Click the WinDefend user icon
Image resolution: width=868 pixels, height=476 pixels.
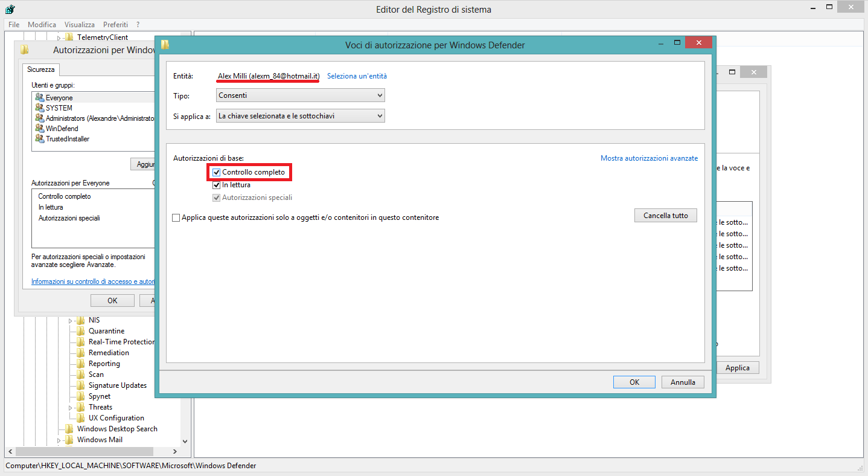[39, 129]
